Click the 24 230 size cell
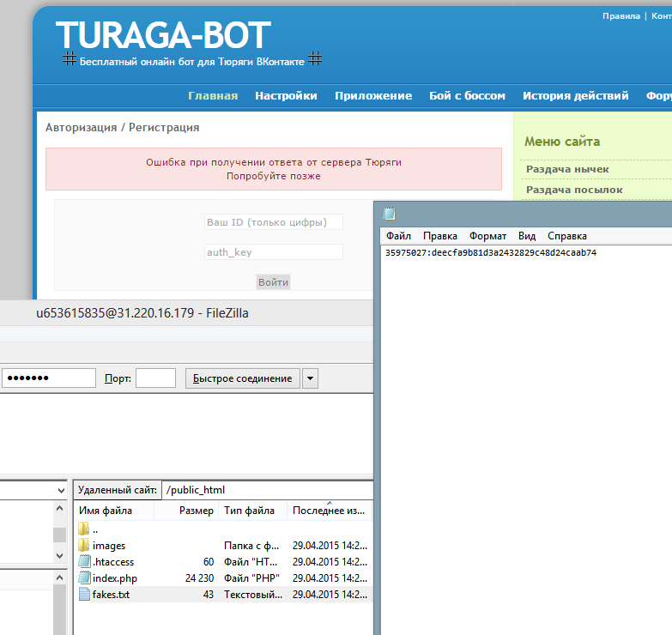This screenshot has width=672, height=635. click(199, 578)
